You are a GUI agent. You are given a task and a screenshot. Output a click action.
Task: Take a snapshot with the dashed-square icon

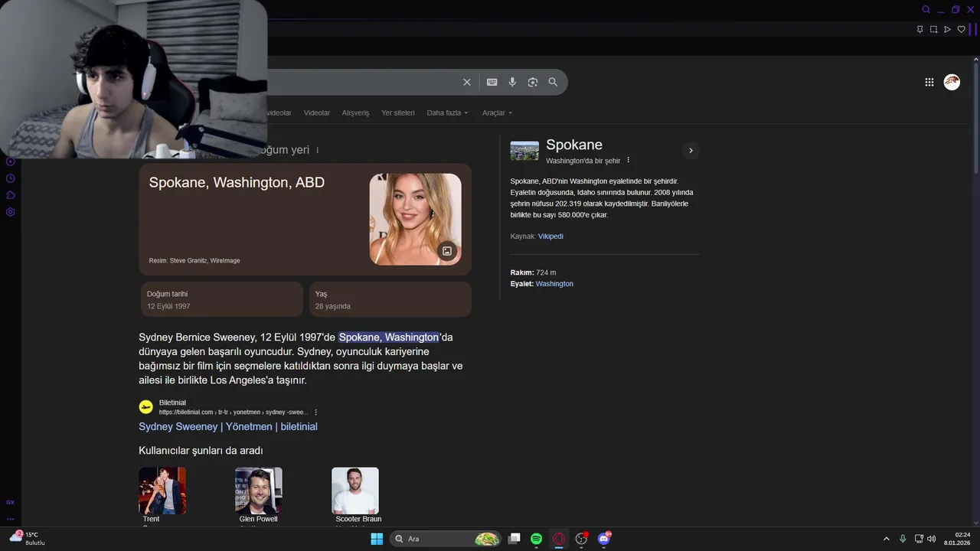[x=934, y=29]
